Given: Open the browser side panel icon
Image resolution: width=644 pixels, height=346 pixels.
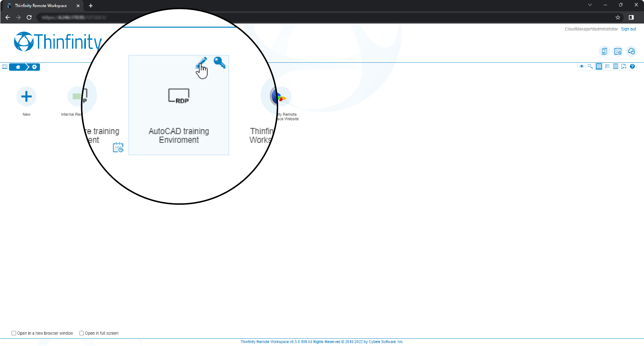Looking at the screenshot, I should (x=631, y=17).
